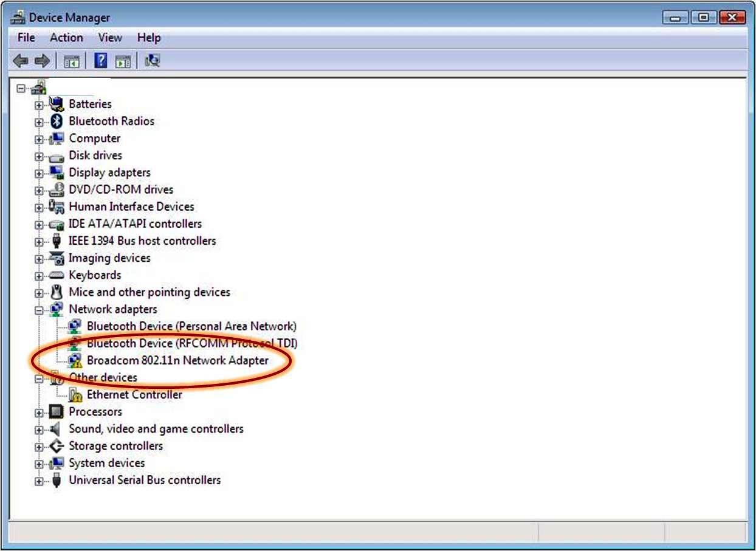Select Broadcom 802.11n Network Adapter
The height and width of the screenshot is (551, 756).
tap(177, 360)
